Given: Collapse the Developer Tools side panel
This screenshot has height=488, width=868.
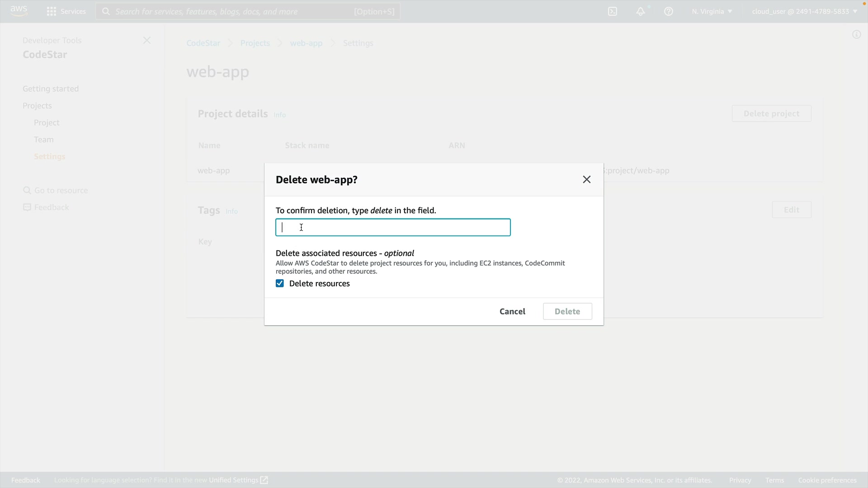Looking at the screenshot, I should point(147,40).
